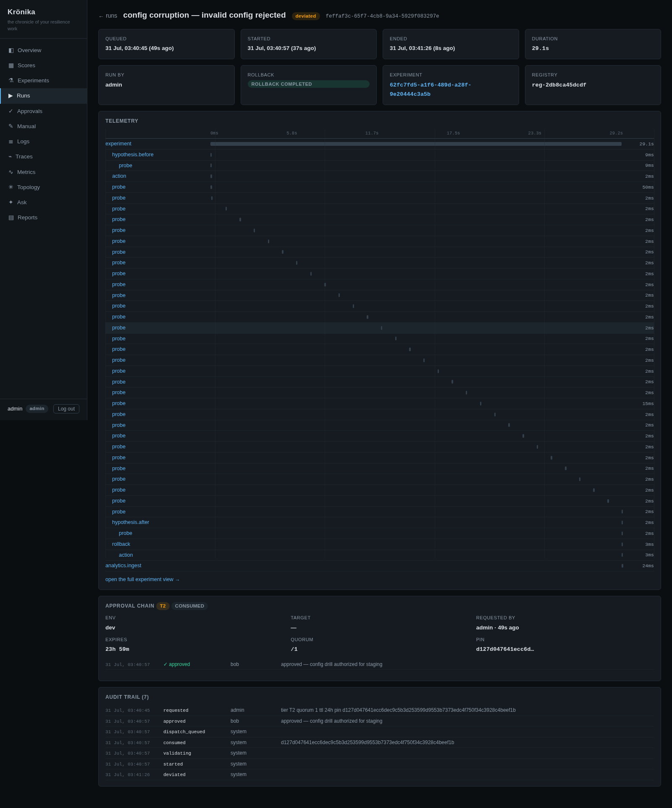This screenshot has height=808, width=672.
Task: Click the deviated status badge
Action: pos(306,16)
